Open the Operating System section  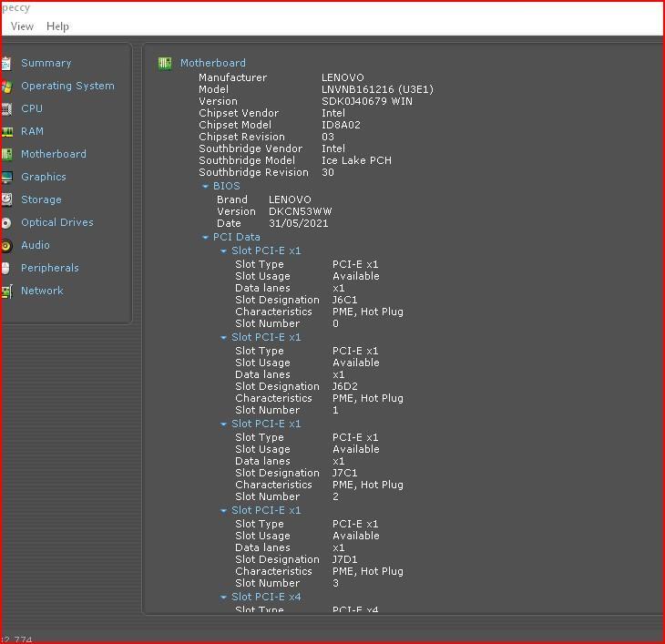click(x=67, y=86)
